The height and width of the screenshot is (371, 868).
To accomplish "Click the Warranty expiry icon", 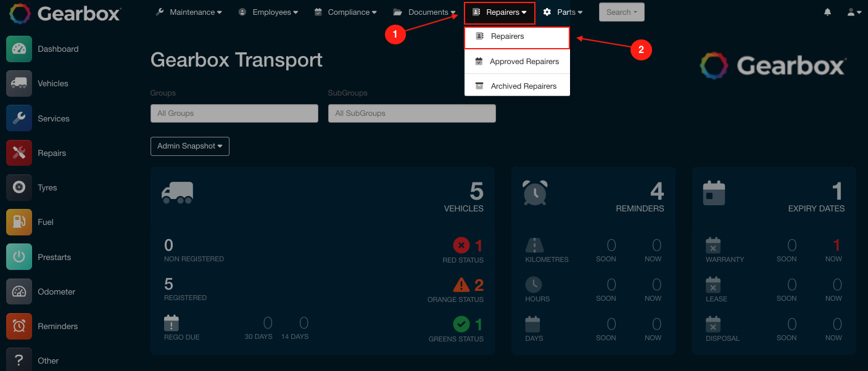I will pyautogui.click(x=713, y=245).
